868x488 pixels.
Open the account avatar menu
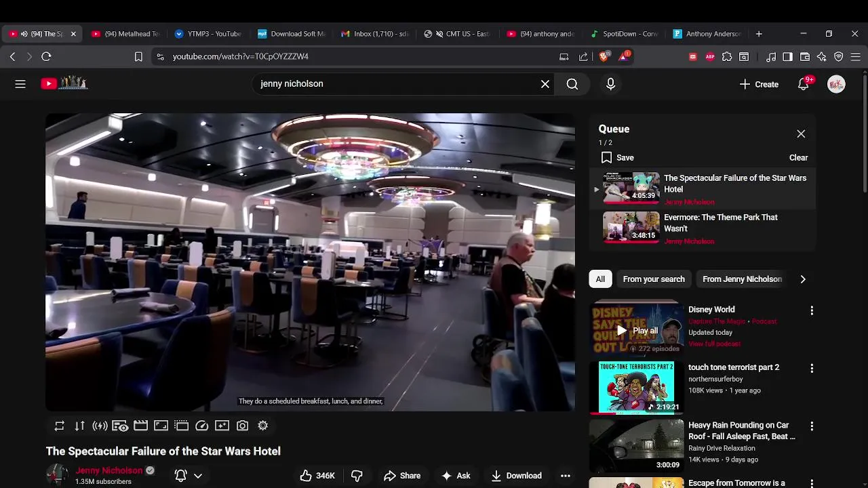[x=836, y=84]
